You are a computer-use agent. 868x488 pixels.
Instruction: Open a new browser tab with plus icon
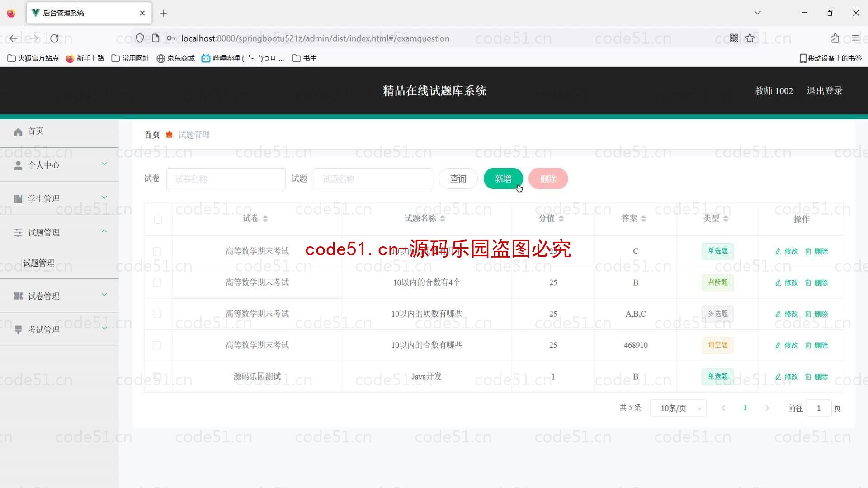[164, 13]
